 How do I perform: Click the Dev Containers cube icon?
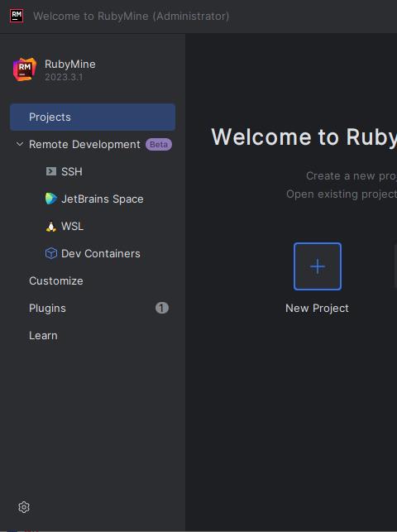(x=50, y=253)
